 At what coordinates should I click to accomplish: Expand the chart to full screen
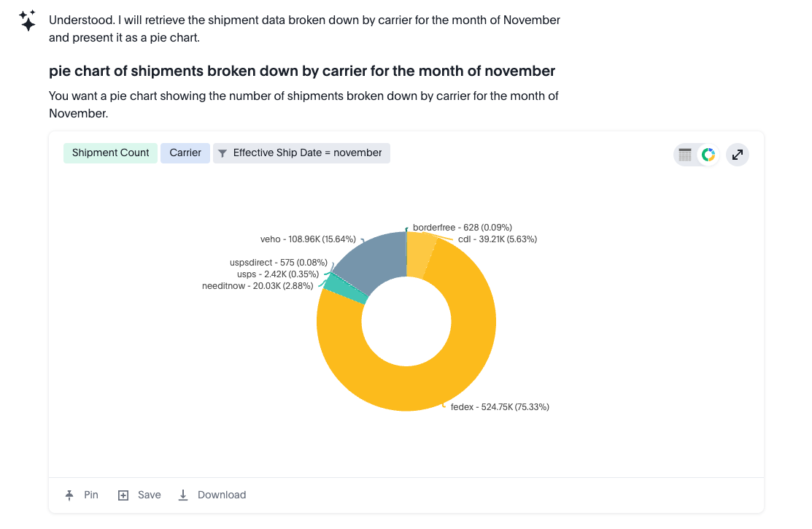pyautogui.click(x=738, y=155)
